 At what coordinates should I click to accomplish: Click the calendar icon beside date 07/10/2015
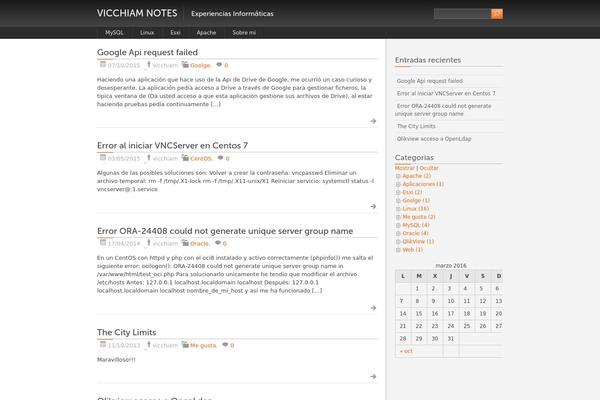[x=103, y=64]
